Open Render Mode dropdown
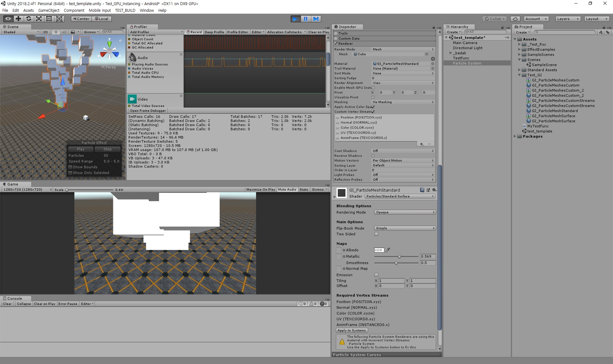Image resolution: width=613 pixels, height=364 pixels. pyautogui.click(x=403, y=49)
